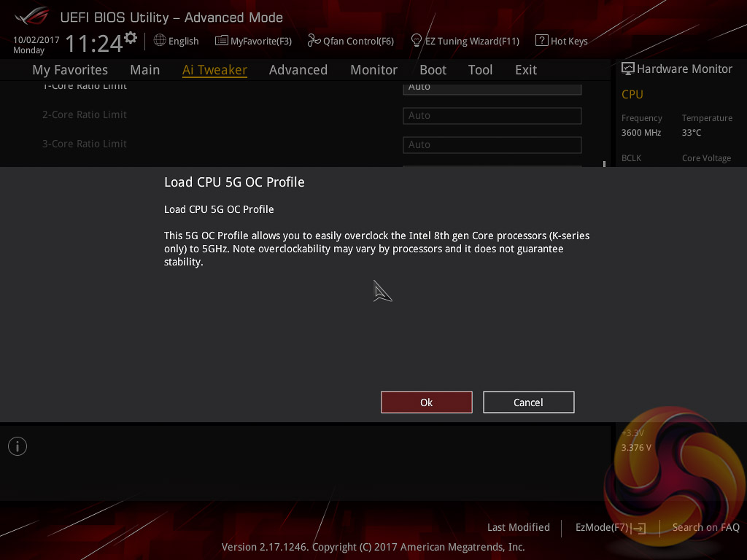Click the 11:24 clock time
The height and width of the screenshot is (560, 747).
pos(94,44)
